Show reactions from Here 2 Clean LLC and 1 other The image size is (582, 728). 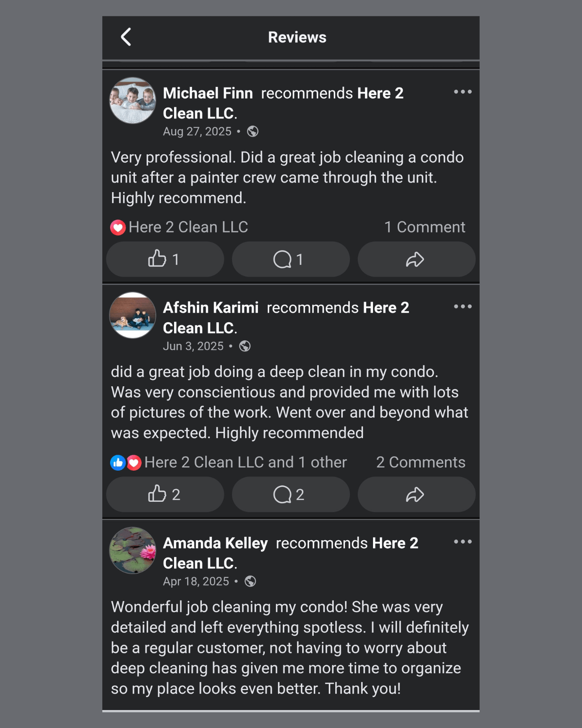pos(228,462)
